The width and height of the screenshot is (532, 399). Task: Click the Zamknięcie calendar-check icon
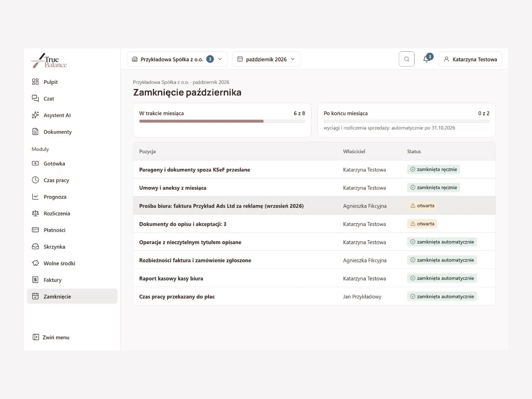coord(35,296)
